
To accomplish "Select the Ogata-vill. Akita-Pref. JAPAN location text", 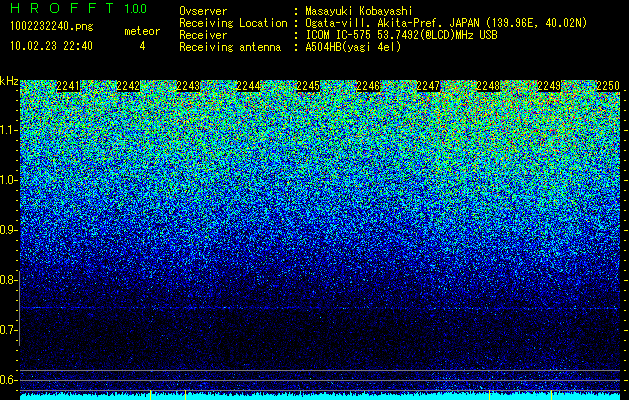I will 446,23.
